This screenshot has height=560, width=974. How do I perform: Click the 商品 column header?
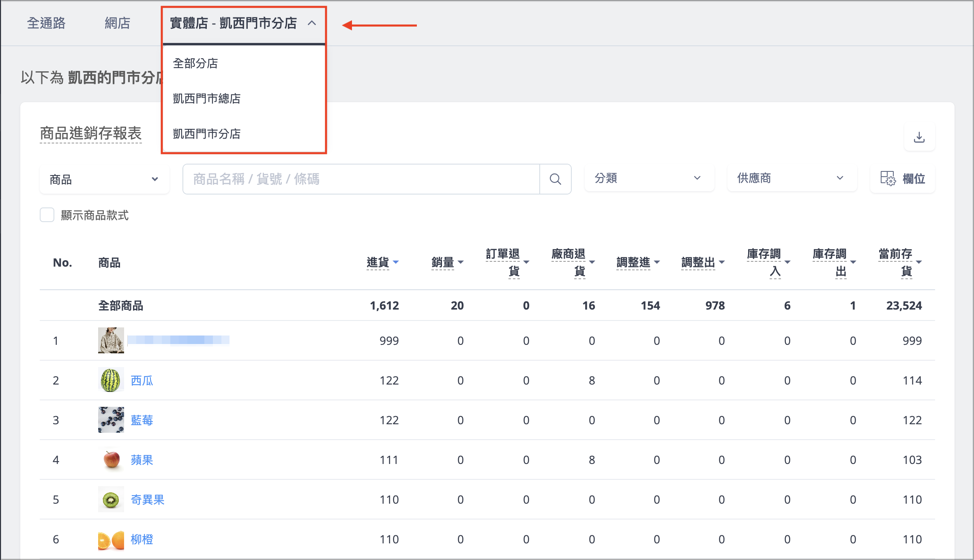[109, 263]
